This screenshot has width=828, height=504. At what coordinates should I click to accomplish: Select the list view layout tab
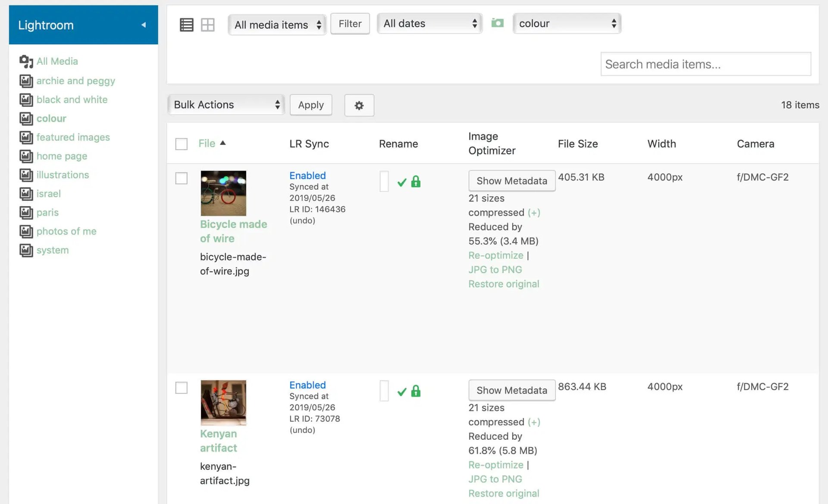[x=187, y=25]
